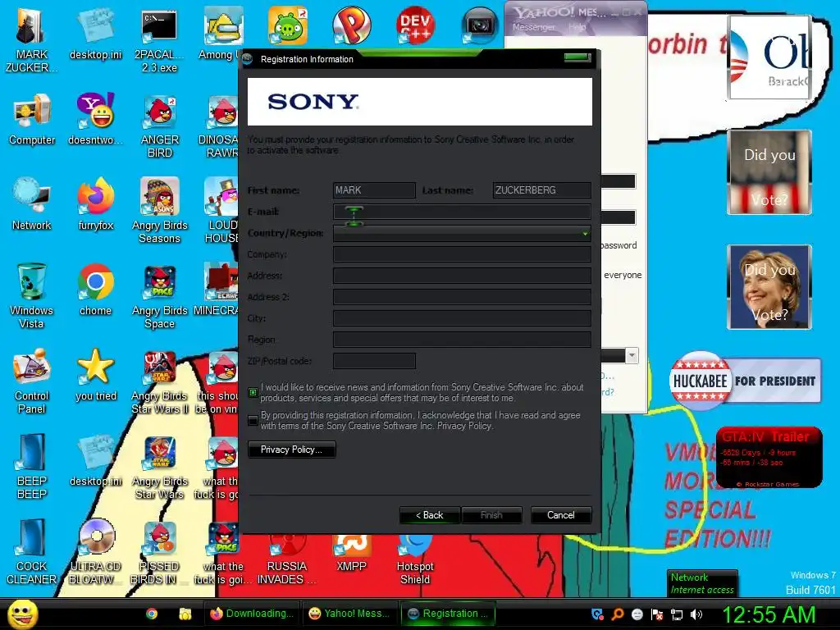The width and height of the screenshot is (840, 630).
Task: Open the 'you tried' star icon
Action: (95, 375)
